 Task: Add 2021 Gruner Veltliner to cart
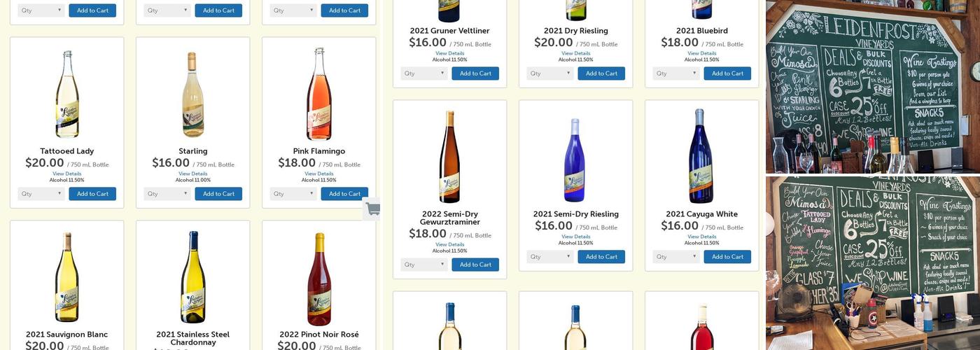tap(475, 73)
